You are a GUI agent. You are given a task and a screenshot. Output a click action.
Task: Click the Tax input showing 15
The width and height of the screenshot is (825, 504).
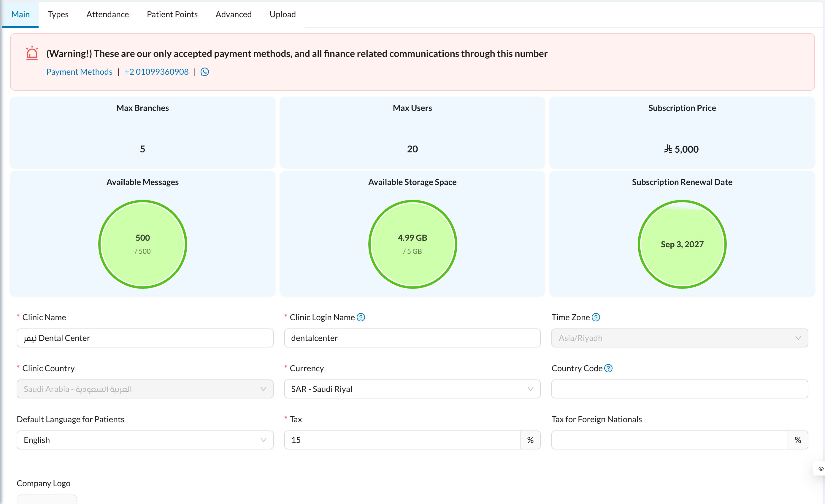tap(402, 440)
